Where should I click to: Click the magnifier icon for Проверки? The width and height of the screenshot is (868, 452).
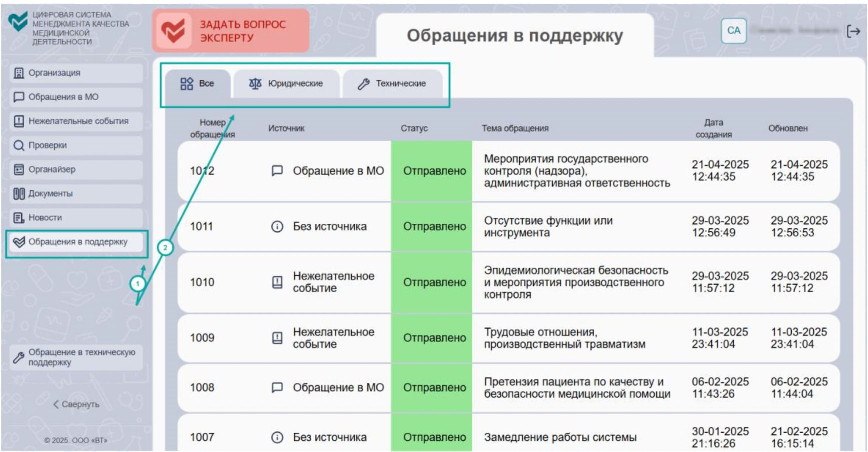click(19, 145)
